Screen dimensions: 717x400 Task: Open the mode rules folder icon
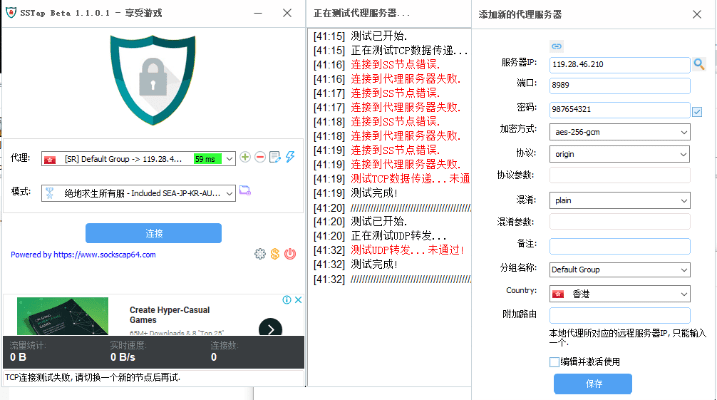point(245,191)
